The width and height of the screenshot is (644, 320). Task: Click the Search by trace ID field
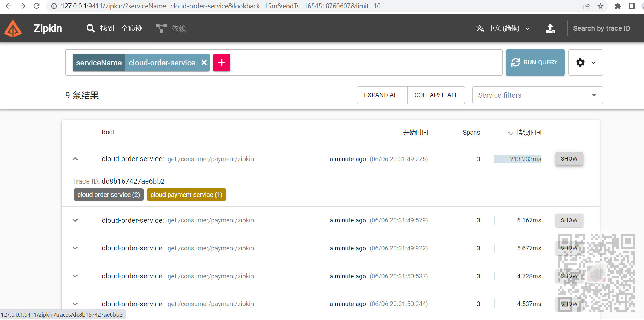[x=606, y=28]
